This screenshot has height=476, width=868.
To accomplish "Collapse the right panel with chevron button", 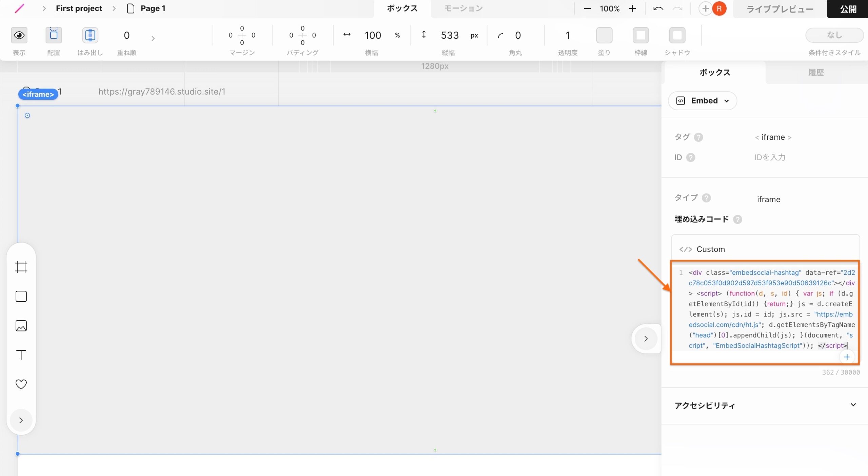I will pyautogui.click(x=646, y=339).
